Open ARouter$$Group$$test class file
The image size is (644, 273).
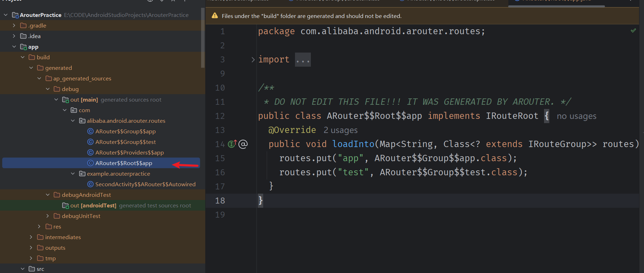pos(125,142)
